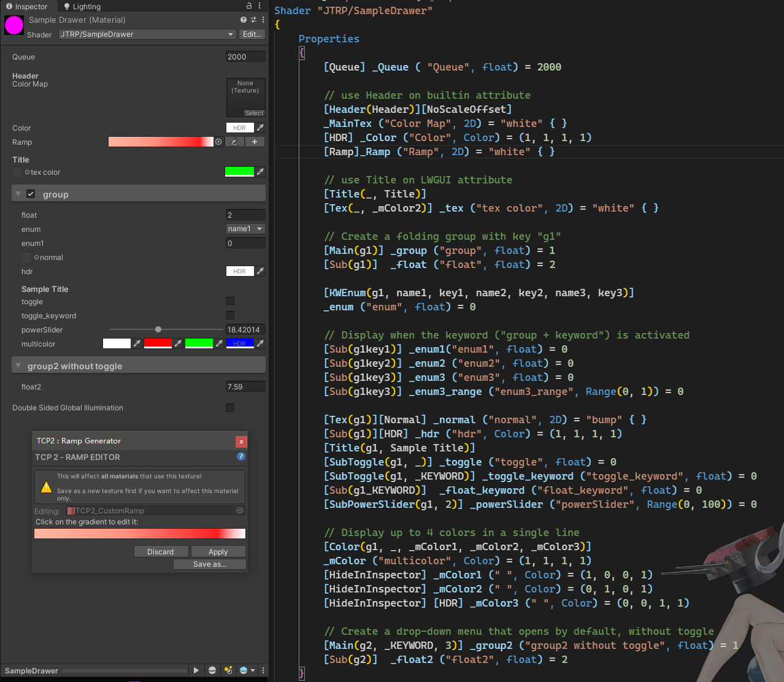784x682 pixels.
Task: Click Apply in the Ramp Editor
Action: (x=218, y=551)
